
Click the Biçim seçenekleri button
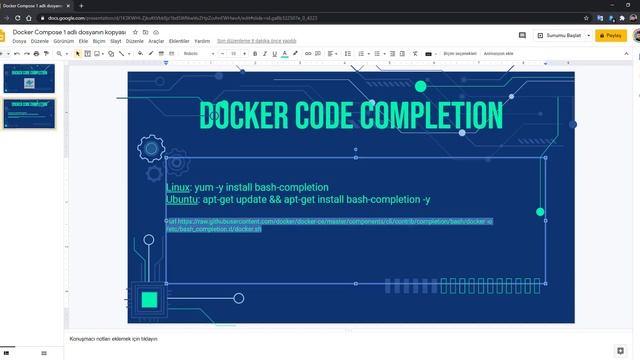[460, 53]
